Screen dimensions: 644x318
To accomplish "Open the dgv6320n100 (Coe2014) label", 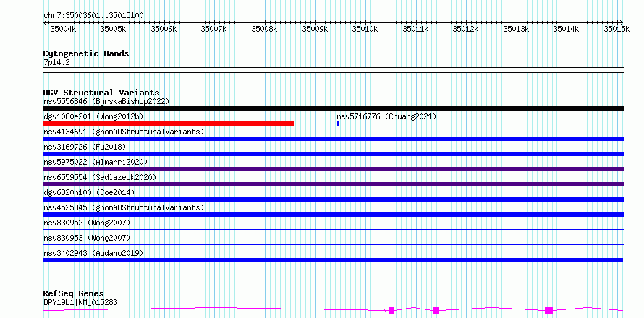I will [x=89, y=192].
